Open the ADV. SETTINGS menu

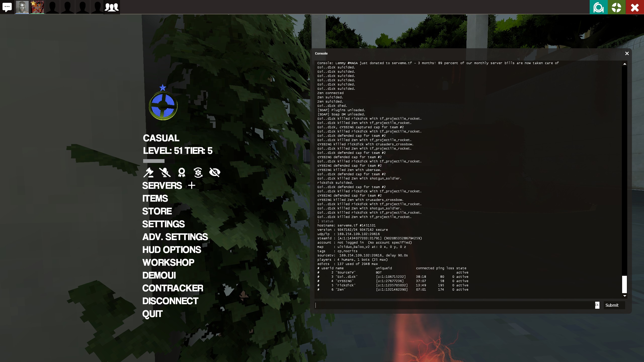pos(175,237)
